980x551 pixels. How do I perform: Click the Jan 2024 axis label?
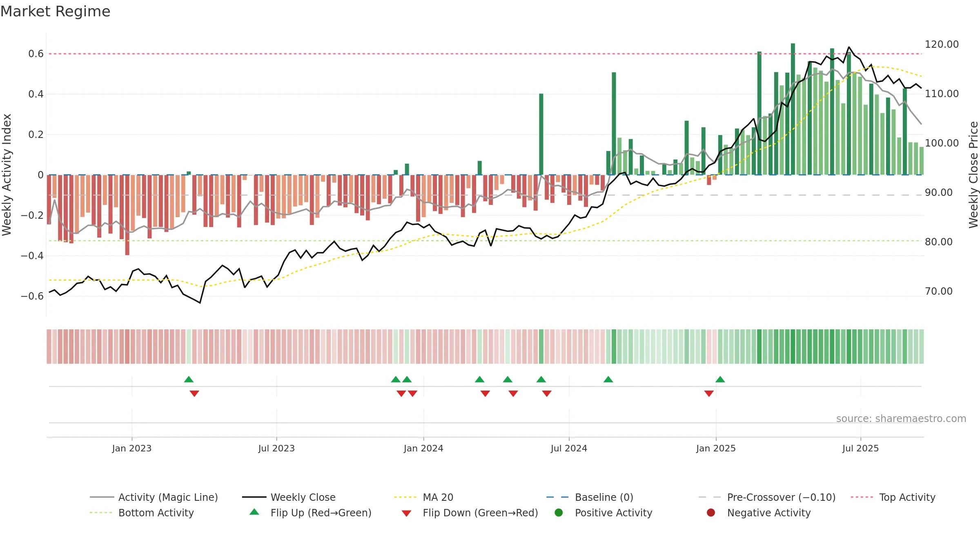coord(423,448)
